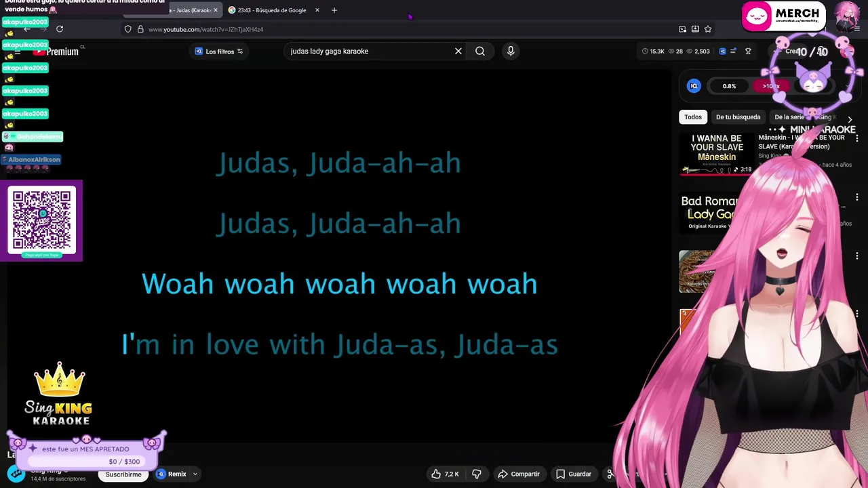Click the red >10x stat pill
Image resolution: width=868 pixels, height=488 pixels.
(771, 86)
